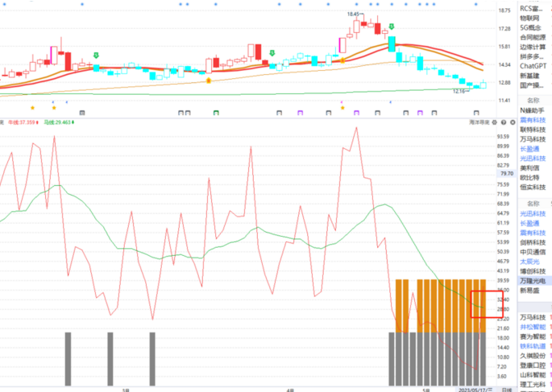Viewport: 552px width, 392px height.
Task: Select 理工光科 in the bottom list
Action: point(533,384)
